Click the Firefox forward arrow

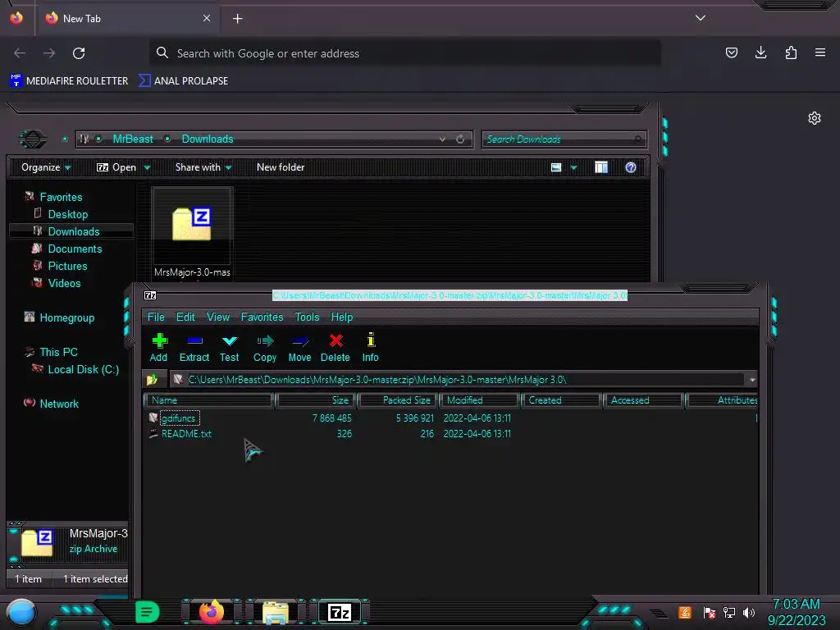coord(49,53)
